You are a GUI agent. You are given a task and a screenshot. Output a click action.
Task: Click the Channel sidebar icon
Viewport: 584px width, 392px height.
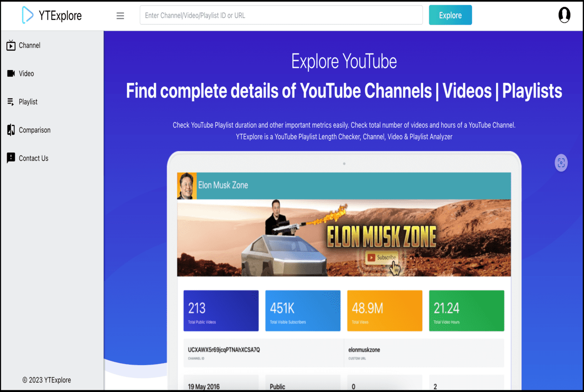(11, 46)
